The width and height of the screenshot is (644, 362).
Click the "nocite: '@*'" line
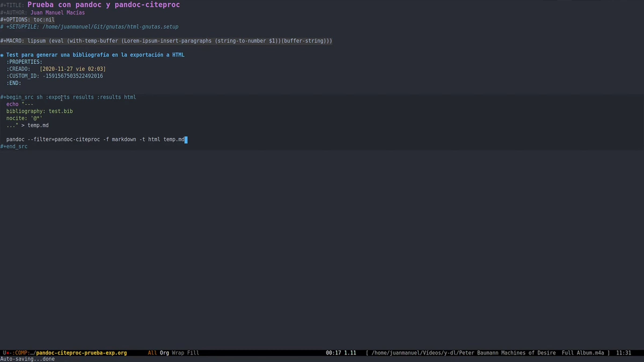tap(24, 118)
